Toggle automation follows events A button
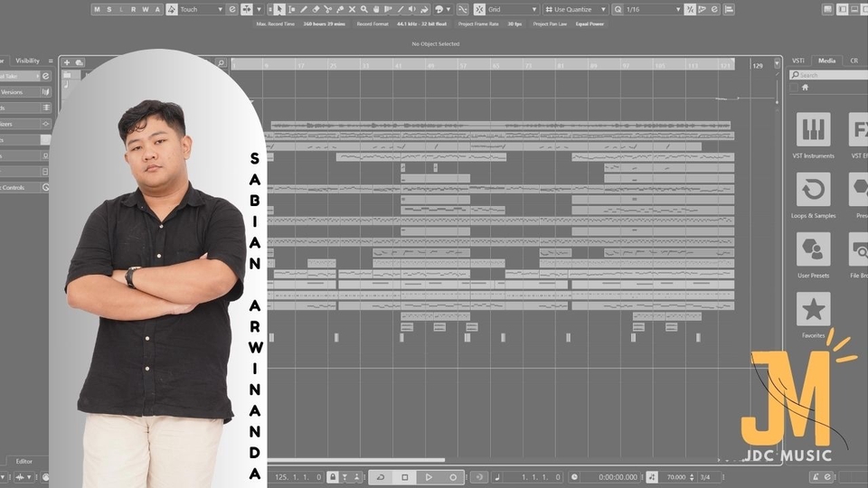Screen dimensions: 868x488 pos(157,9)
